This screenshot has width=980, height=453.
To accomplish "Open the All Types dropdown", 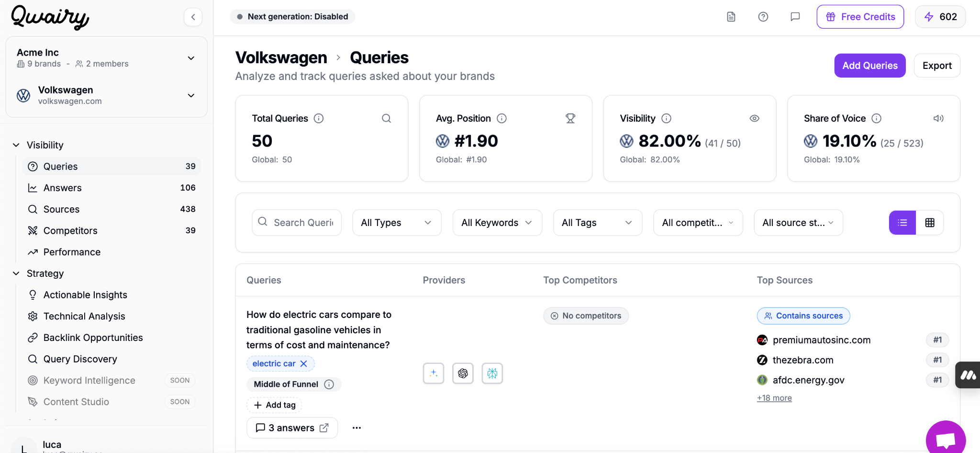I will tap(397, 223).
